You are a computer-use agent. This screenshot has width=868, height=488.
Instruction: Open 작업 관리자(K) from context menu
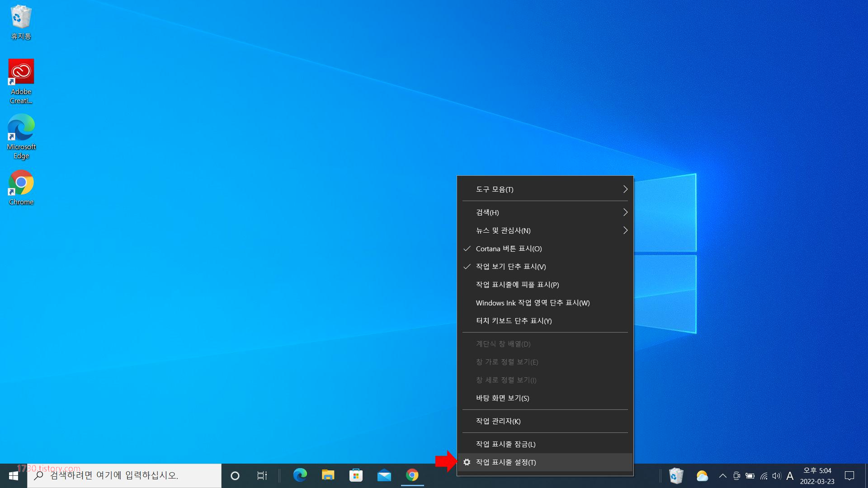tap(498, 421)
